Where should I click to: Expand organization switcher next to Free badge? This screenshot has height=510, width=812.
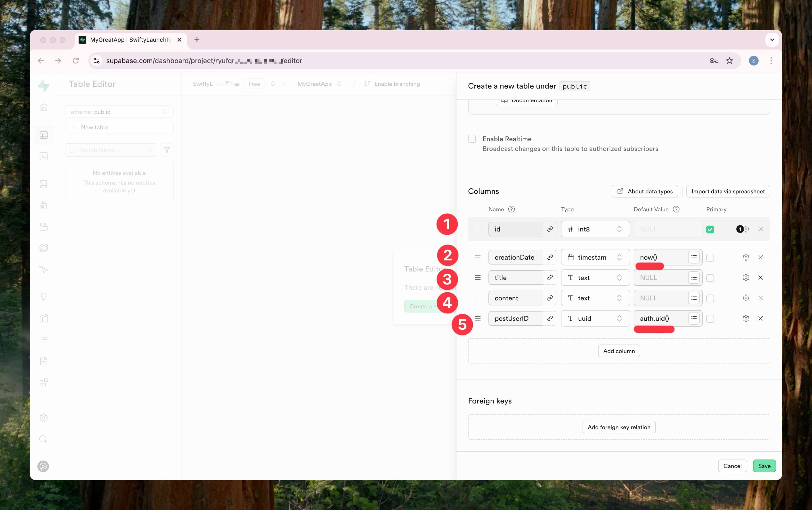click(x=273, y=84)
